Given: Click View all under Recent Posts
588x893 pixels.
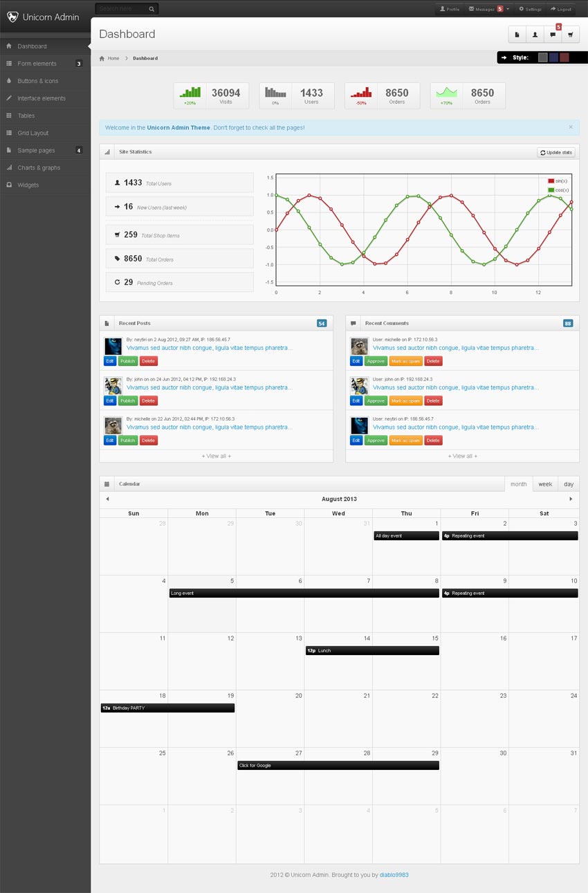Looking at the screenshot, I should 217,456.
